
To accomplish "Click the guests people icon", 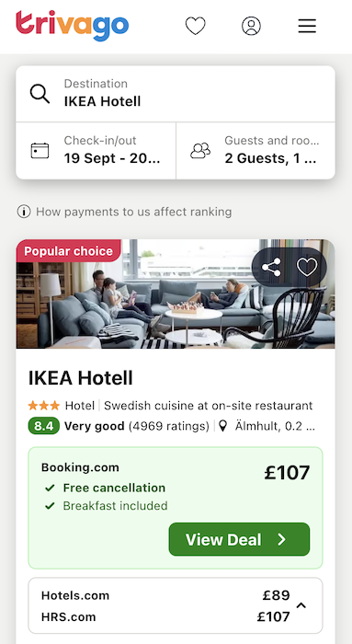I will click(200, 151).
